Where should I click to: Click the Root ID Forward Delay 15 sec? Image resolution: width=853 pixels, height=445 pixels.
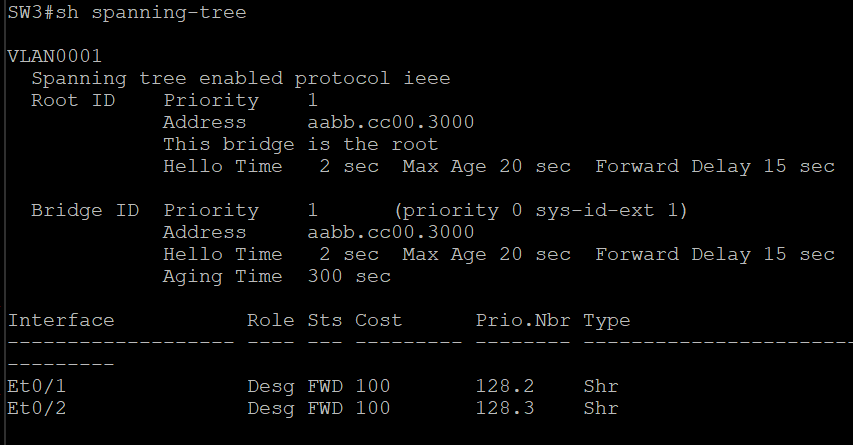pos(715,166)
